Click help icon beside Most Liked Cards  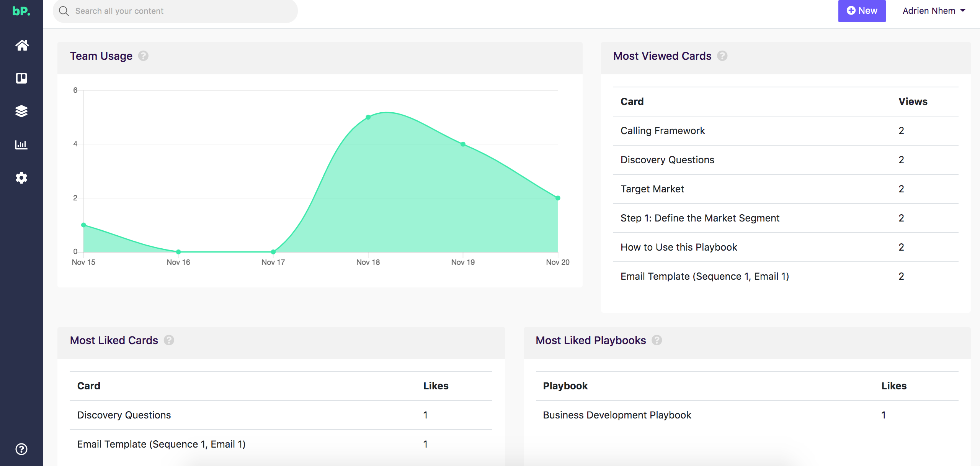coord(169,340)
